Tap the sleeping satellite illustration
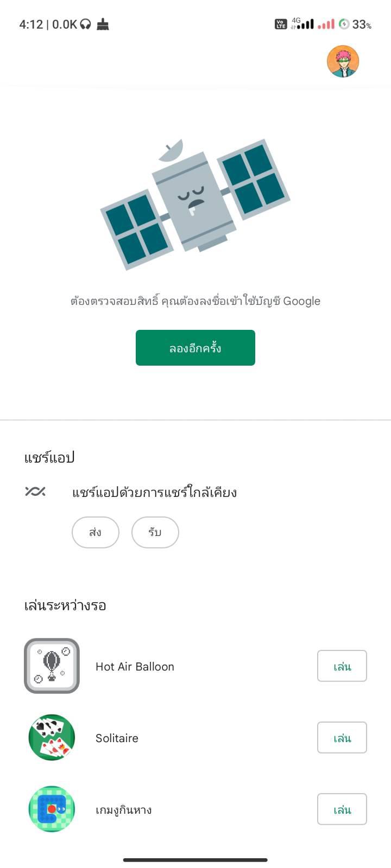This screenshot has height=868, width=391. pyautogui.click(x=195, y=203)
